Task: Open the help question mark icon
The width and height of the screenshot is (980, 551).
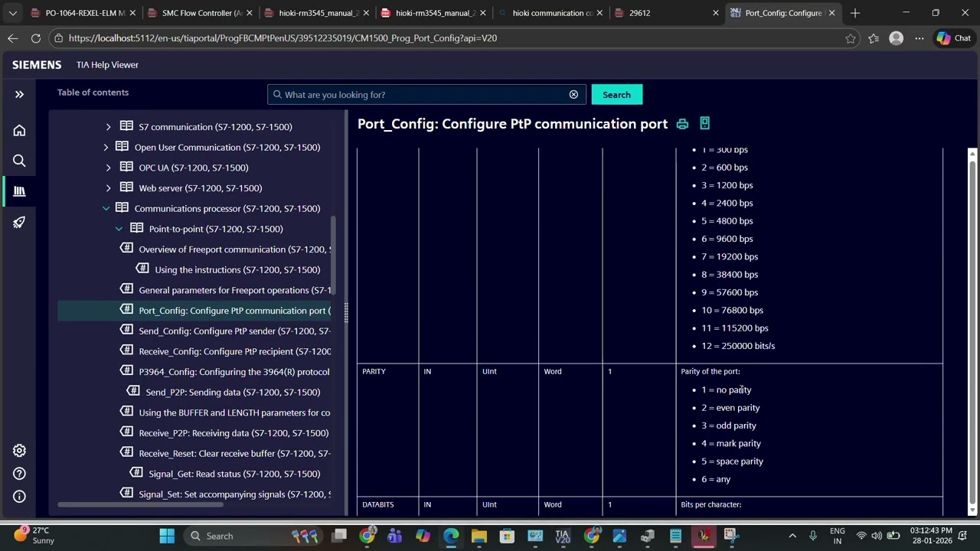Action: 19,474
